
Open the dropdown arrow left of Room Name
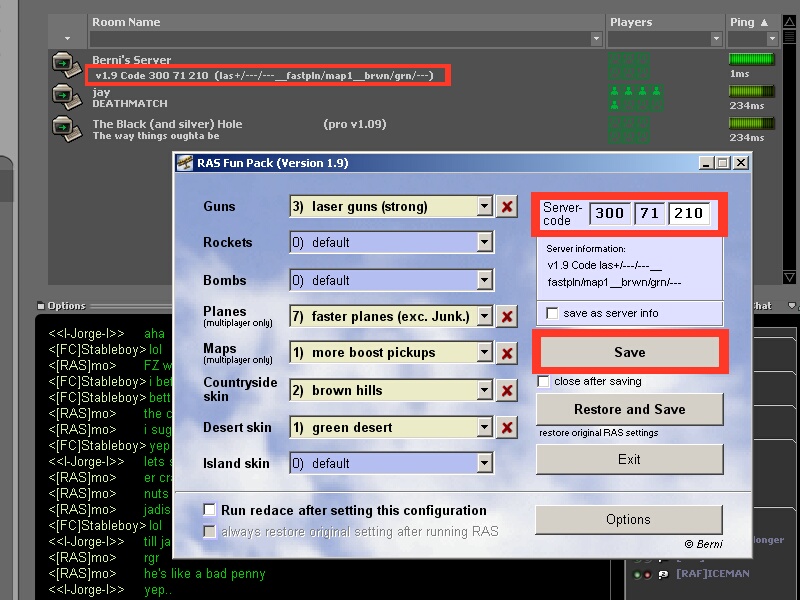[x=67, y=39]
